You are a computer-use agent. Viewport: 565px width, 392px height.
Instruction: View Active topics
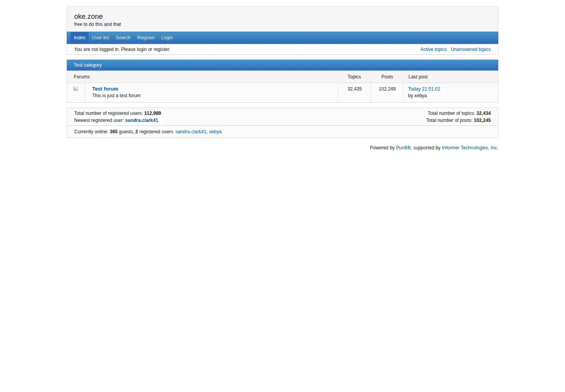click(x=434, y=49)
